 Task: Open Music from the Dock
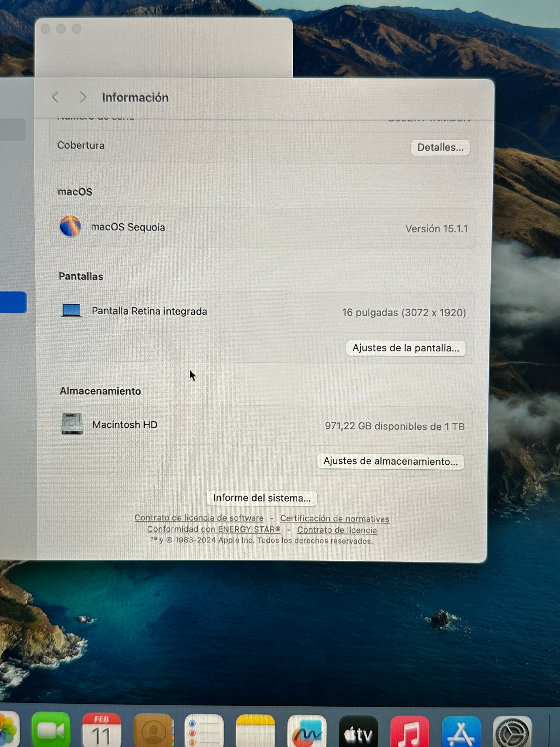(410, 731)
